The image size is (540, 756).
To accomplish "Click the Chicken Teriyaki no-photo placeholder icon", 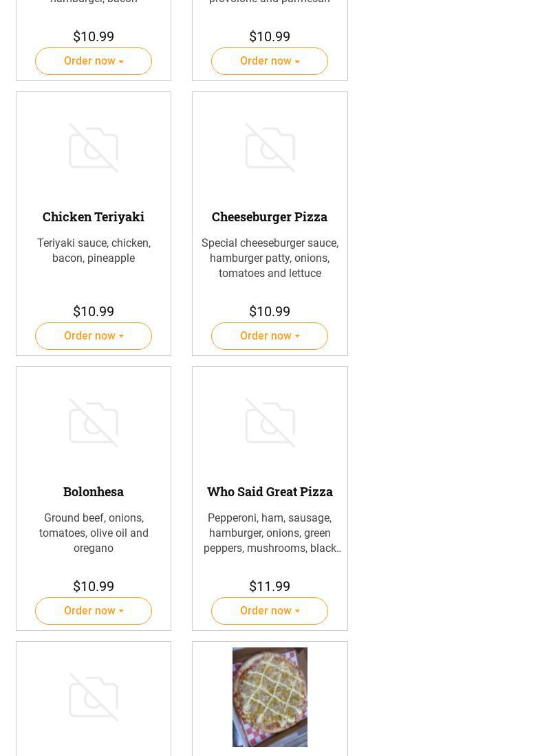I will point(94,148).
